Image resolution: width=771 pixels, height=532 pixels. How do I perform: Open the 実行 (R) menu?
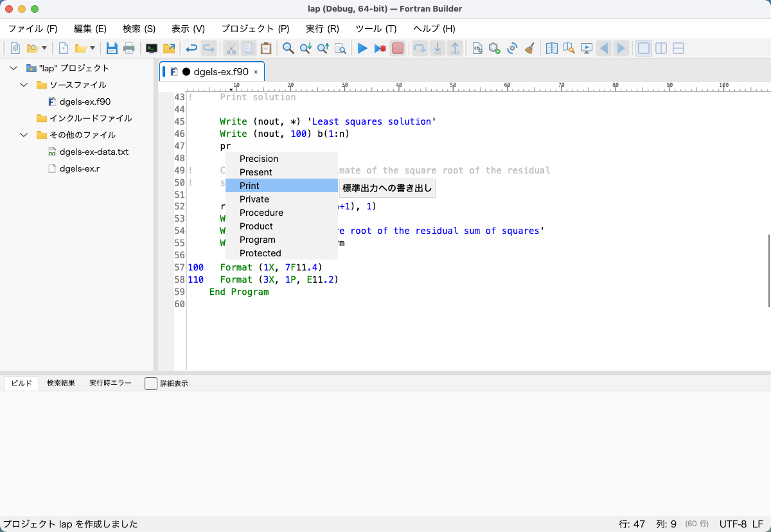(322, 29)
